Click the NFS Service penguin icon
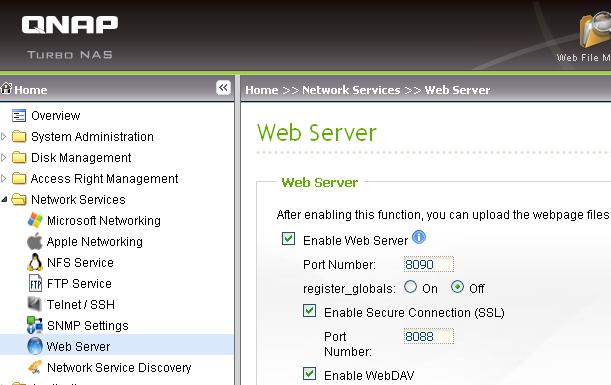This screenshot has width=611, height=385. (x=35, y=262)
